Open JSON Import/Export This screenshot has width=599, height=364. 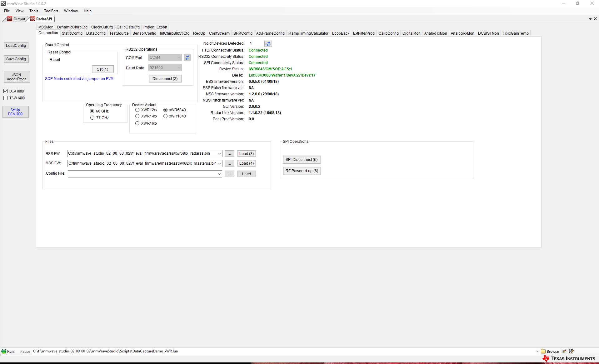click(x=17, y=77)
